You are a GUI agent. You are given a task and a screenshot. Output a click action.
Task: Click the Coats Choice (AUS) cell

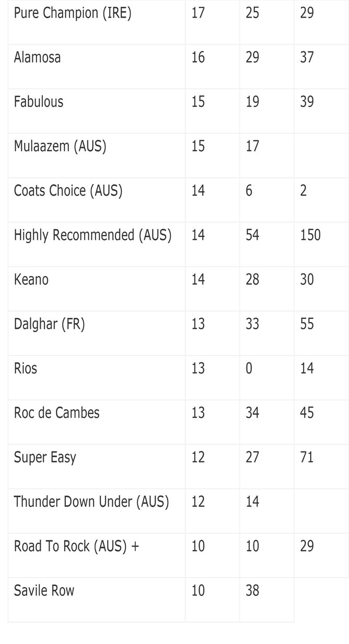(x=68, y=190)
